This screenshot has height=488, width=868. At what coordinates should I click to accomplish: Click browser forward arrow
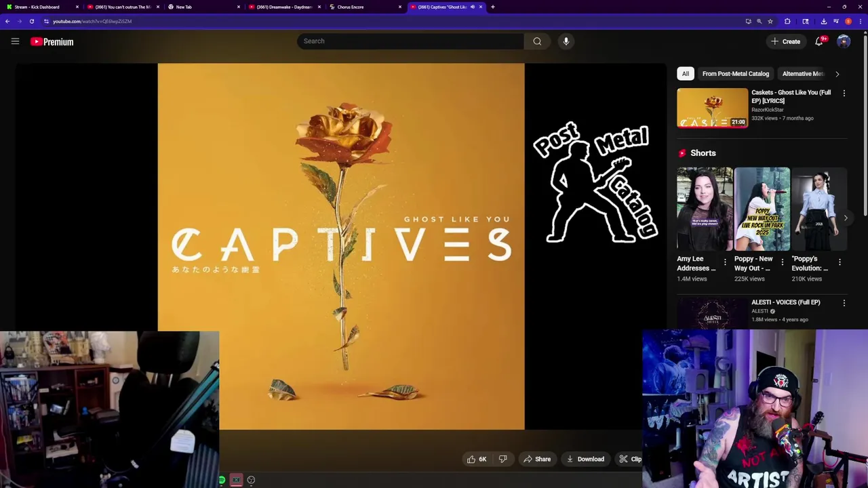tap(20, 21)
